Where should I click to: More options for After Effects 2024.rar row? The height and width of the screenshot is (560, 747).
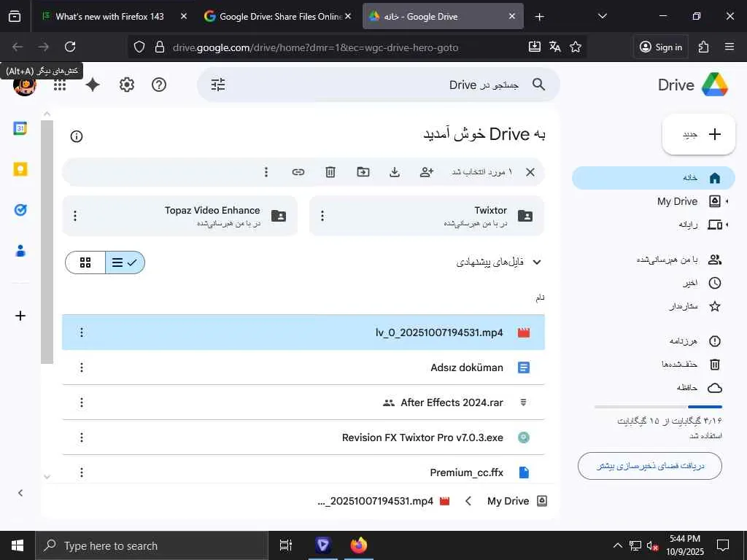pos(82,402)
